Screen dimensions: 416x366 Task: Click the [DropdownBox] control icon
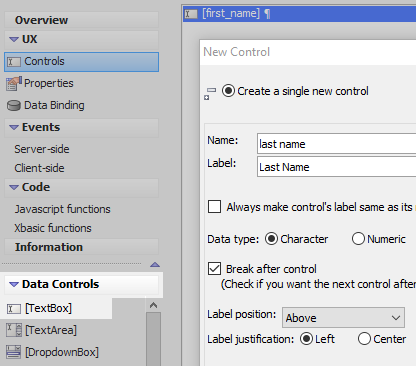point(14,352)
